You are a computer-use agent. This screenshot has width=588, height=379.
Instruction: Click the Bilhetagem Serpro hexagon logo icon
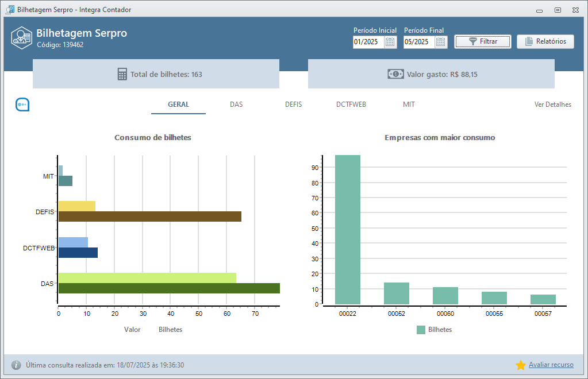[21, 38]
